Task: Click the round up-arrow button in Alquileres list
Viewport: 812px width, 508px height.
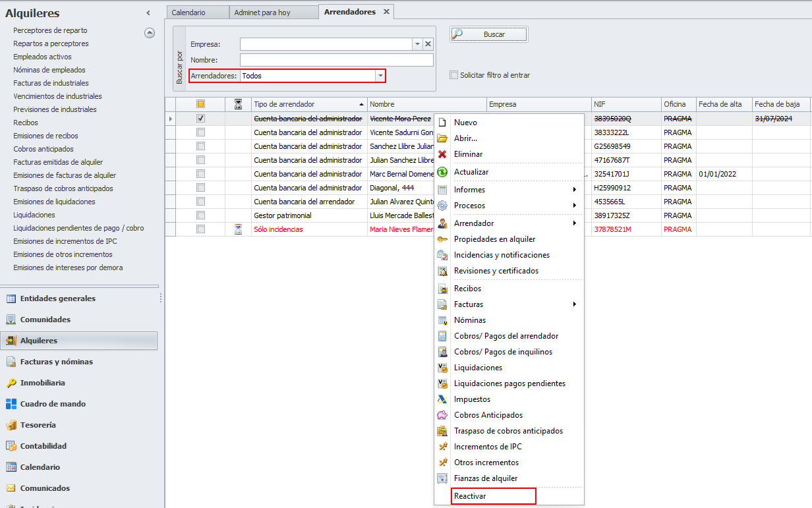Action: point(150,33)
